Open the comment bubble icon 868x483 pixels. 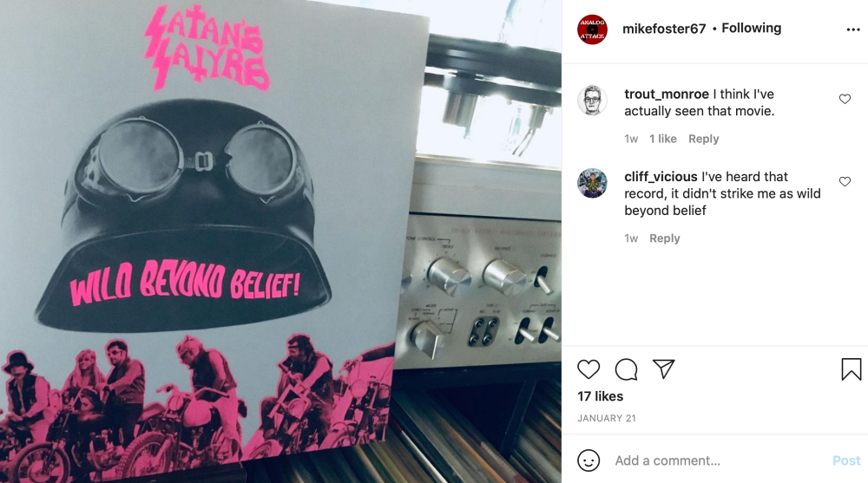(626, 369)
